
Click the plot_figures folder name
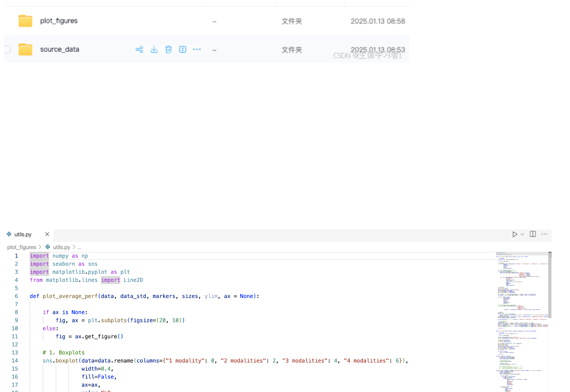(59, 21)
